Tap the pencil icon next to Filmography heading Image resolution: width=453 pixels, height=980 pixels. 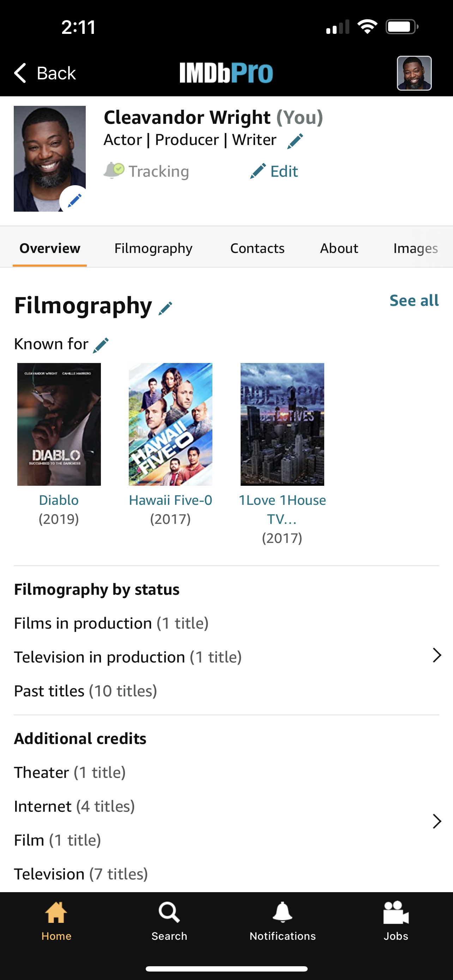(165, 308)
